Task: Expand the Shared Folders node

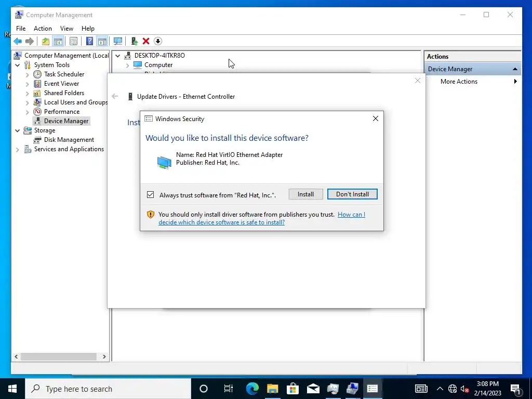Action: pos(28,93)
